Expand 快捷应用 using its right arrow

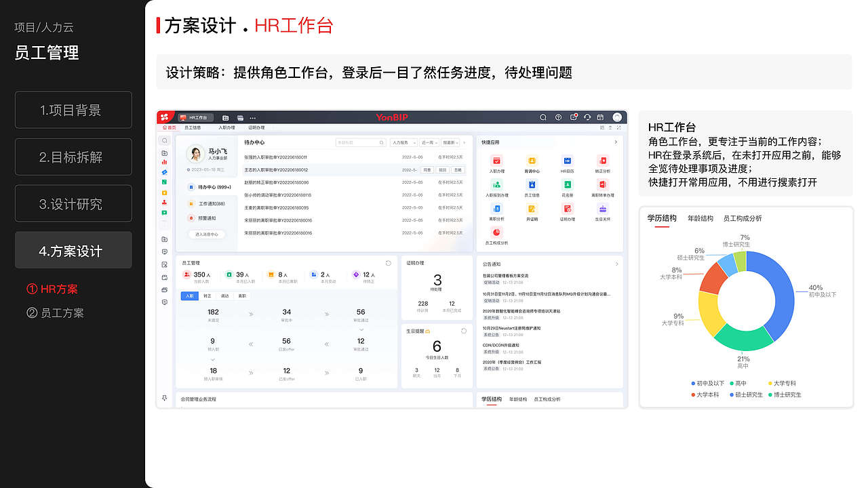[x=616, y=142]
